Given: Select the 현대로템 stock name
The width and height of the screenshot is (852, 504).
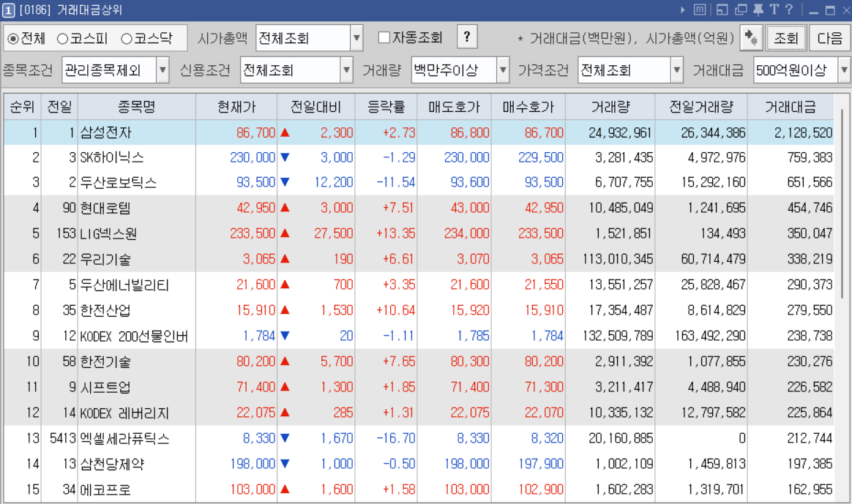Looking at the screenshot, I should point(106,208).
